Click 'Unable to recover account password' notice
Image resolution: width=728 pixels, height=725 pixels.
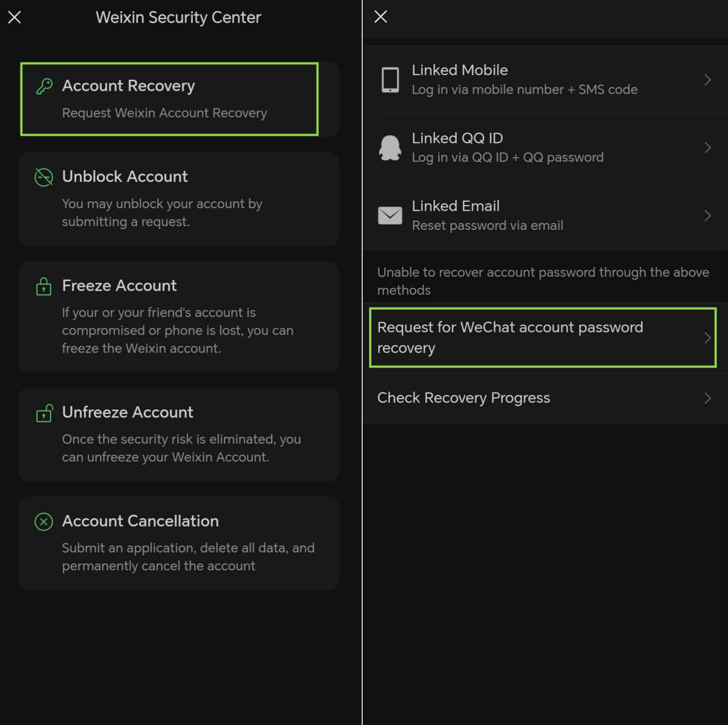click(x=543, y=281)
